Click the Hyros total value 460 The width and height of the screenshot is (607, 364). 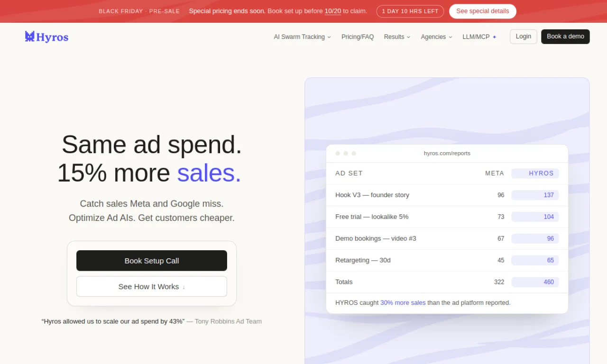535,282
